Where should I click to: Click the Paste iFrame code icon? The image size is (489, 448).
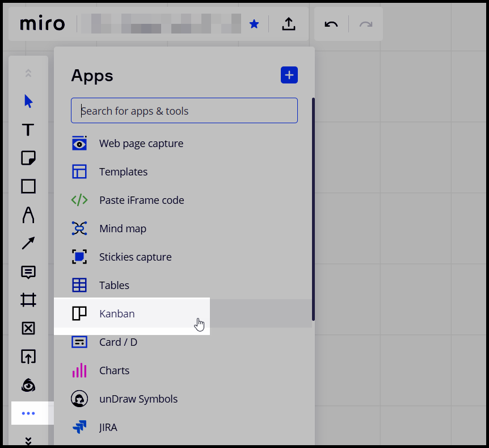(79, 200)
